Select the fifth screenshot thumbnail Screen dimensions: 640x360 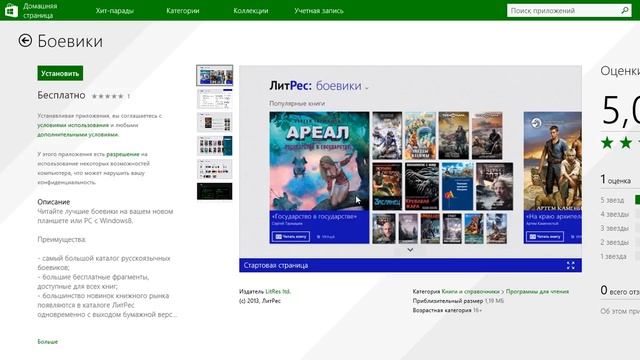click(215, 169)
